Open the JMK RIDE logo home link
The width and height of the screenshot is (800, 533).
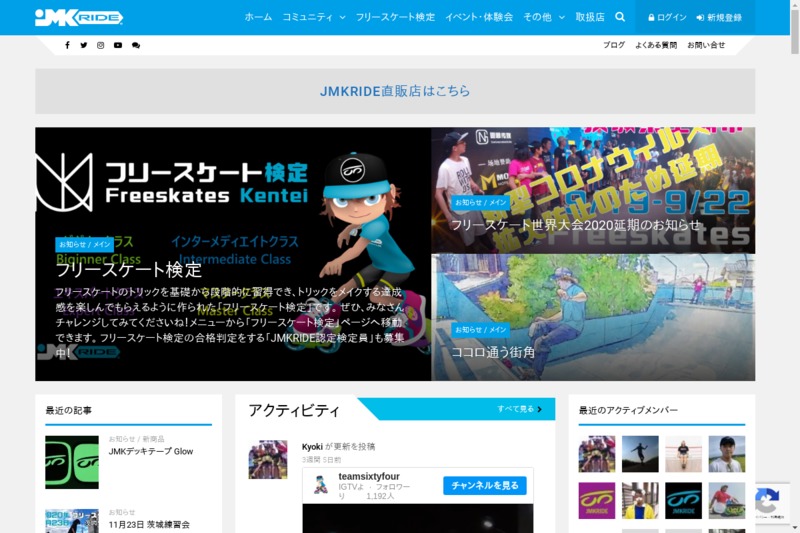(79, 18)
